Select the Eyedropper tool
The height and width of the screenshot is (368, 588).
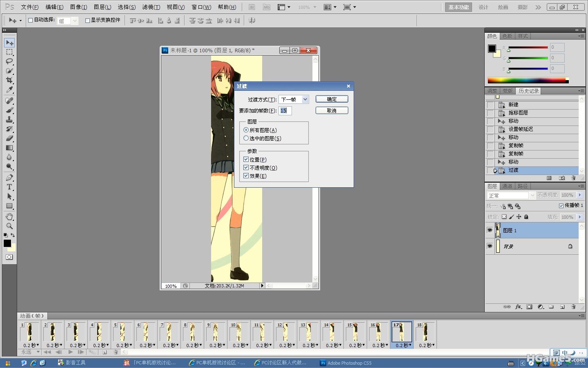point(9,90)
